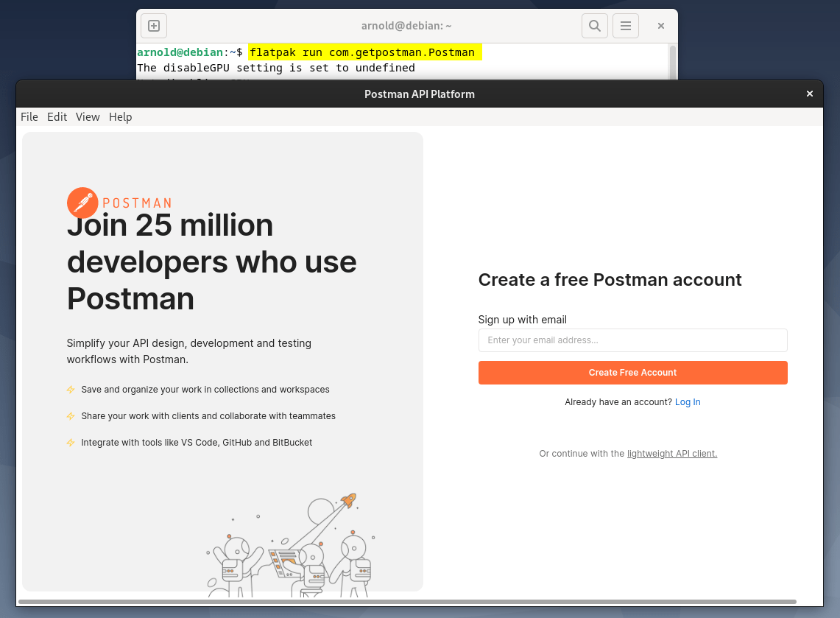Viewport: 840px width, 618px height.
Task: Click the email address input field
Action: click(632, 340)
